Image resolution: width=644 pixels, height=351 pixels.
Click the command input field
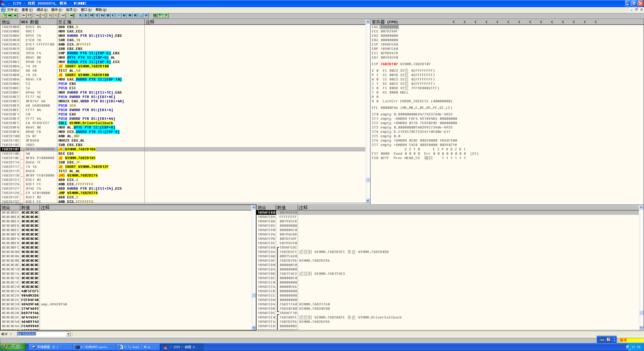pos(42,334)
